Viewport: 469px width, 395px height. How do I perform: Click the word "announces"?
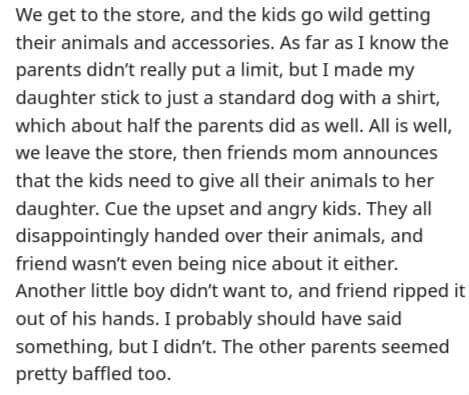pyautogui.click(x=390, y=153)
